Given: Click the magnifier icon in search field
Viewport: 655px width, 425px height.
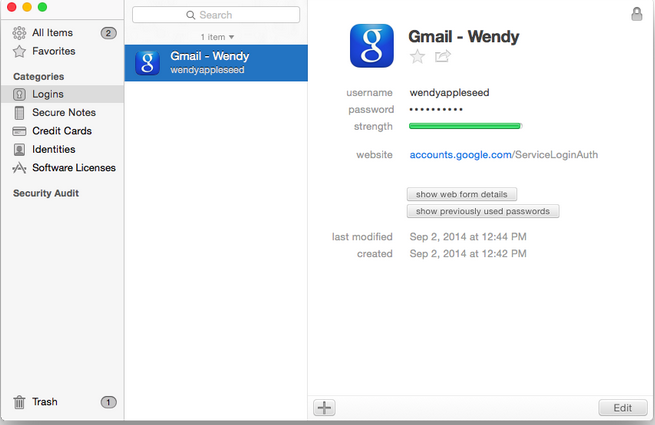Looking at the screenshot, I should pos(190,15).
